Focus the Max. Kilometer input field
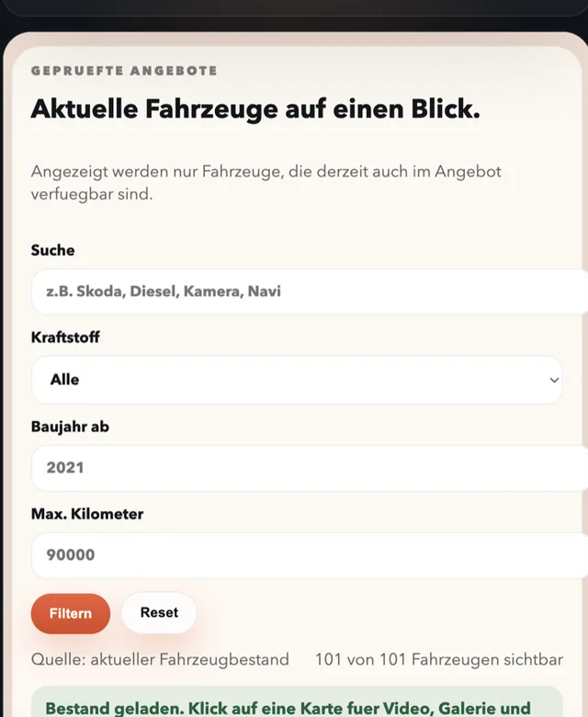 point(310,555)
